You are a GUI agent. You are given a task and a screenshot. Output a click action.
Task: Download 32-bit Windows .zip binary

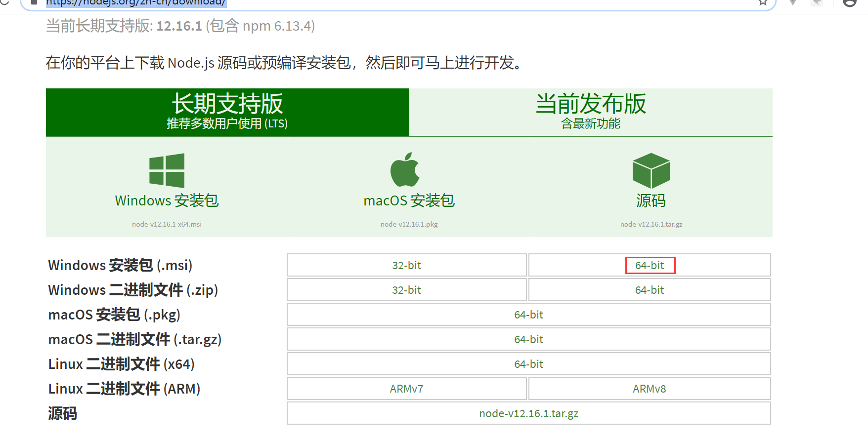(x=407, y=290)
